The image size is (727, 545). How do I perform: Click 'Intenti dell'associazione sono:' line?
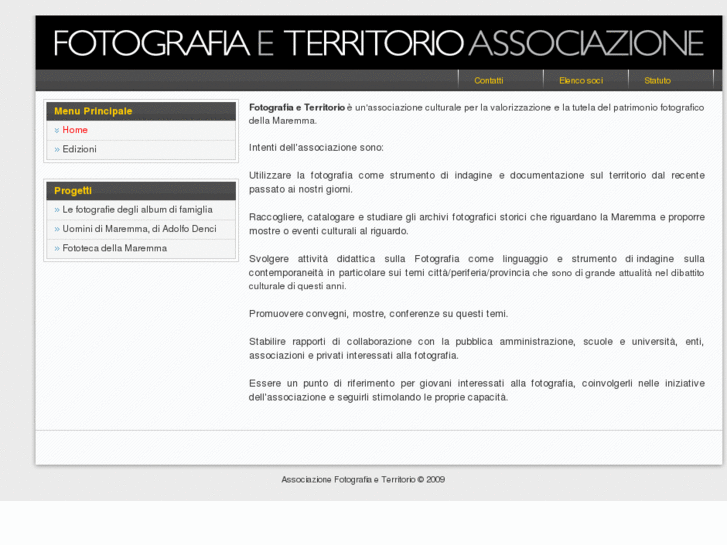tap(316, 148)
